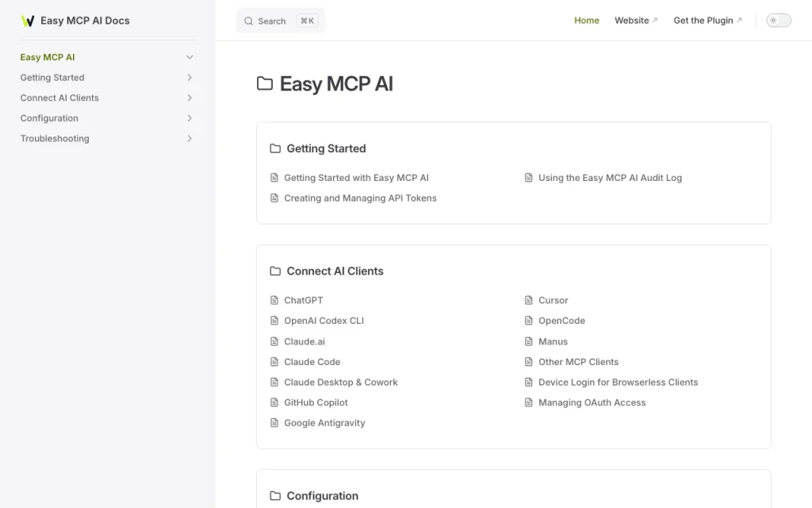Screen dimensions: 812x508
Task: Expand the Troubleshooting sidebar chevron
Action: coord(190,138)
